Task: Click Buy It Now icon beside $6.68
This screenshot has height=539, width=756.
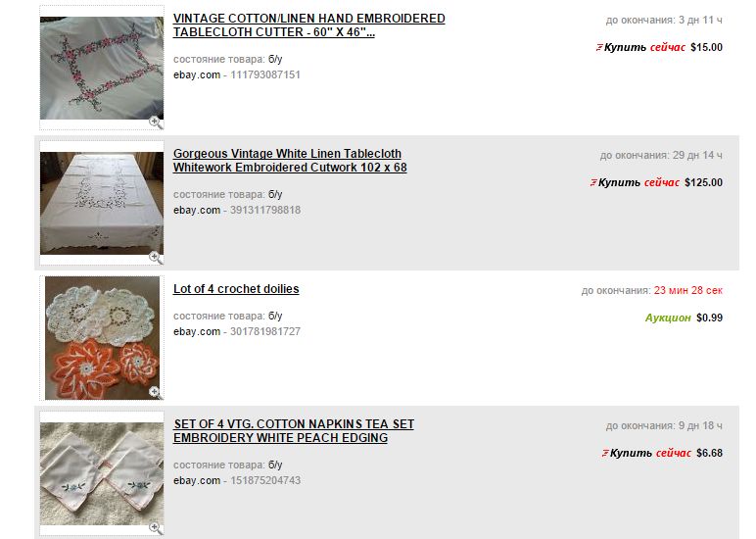Action: tap(605, 453)
